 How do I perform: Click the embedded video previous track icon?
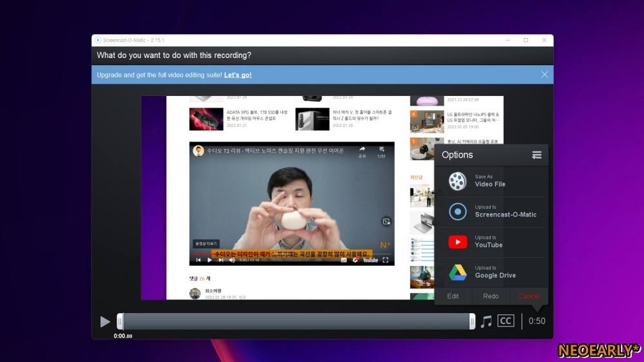click(198, 260)
